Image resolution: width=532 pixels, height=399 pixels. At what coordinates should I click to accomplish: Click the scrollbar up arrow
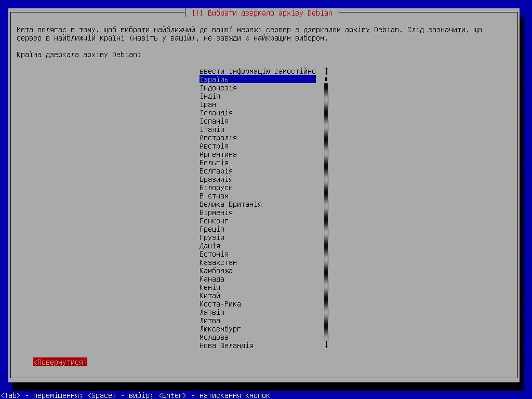(x=326, y=71)
